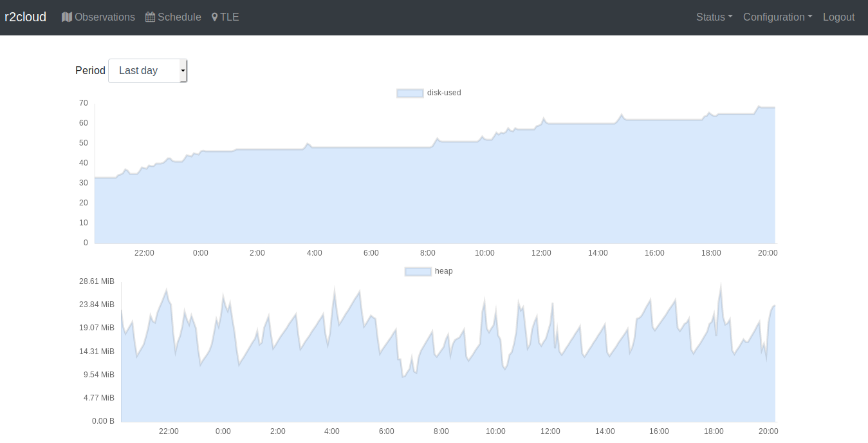Toggle the disk-used legend swatch
Image resolution: width=868 pixels, height=443 pixels.
coord(410,93)
